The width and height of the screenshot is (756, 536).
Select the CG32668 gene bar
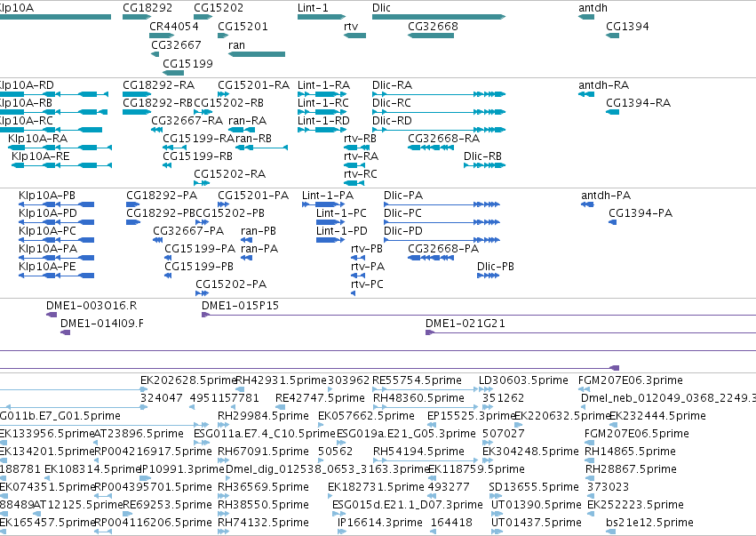tap(431, 36)
